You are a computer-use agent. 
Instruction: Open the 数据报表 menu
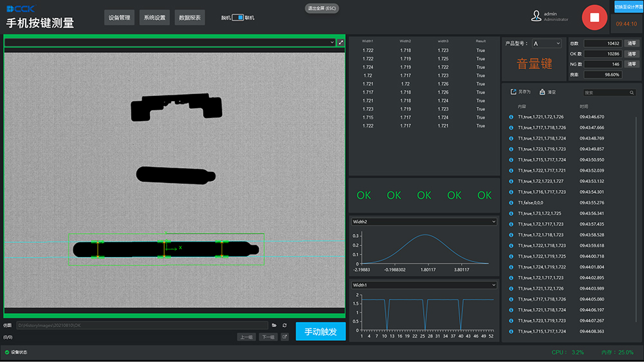click(189, 17)
